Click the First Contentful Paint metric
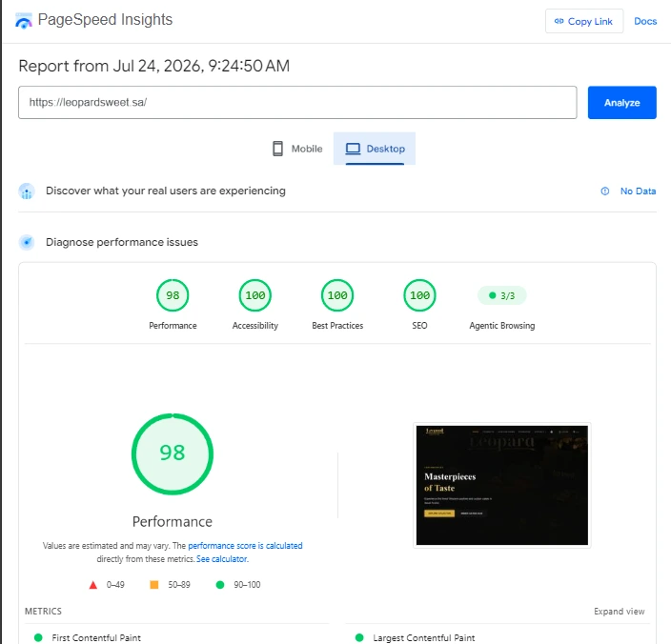 click(x=96, y=637)
